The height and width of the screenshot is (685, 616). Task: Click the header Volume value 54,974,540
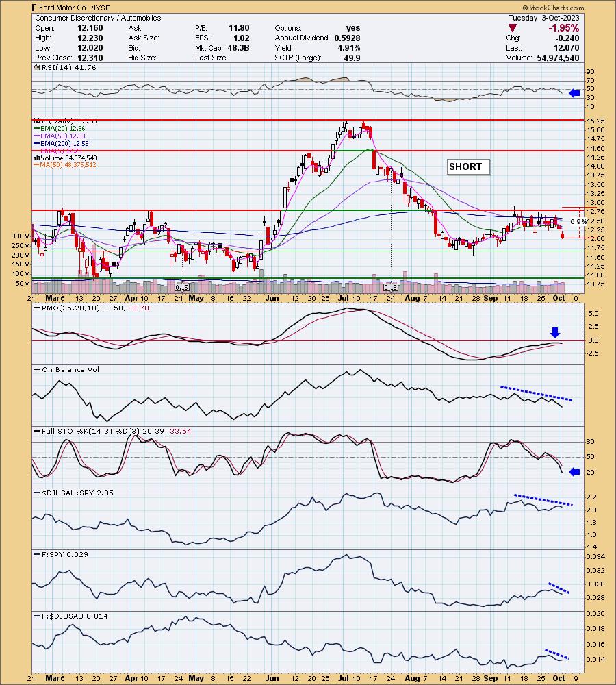[x=558, y=58]
